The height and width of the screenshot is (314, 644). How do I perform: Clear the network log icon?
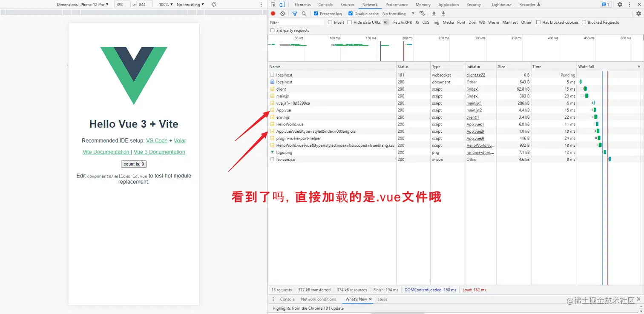[x=282, y=14]
